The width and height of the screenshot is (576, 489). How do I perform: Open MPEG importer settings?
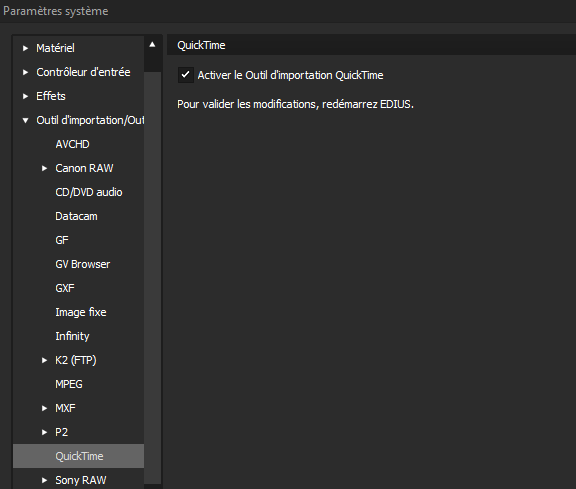69,384
